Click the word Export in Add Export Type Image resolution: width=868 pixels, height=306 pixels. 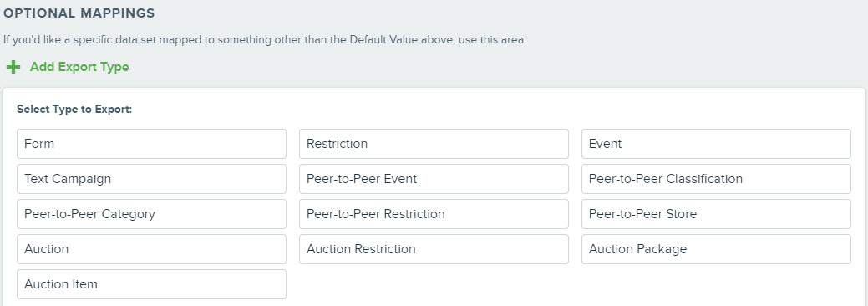click(x=76, y=68)
